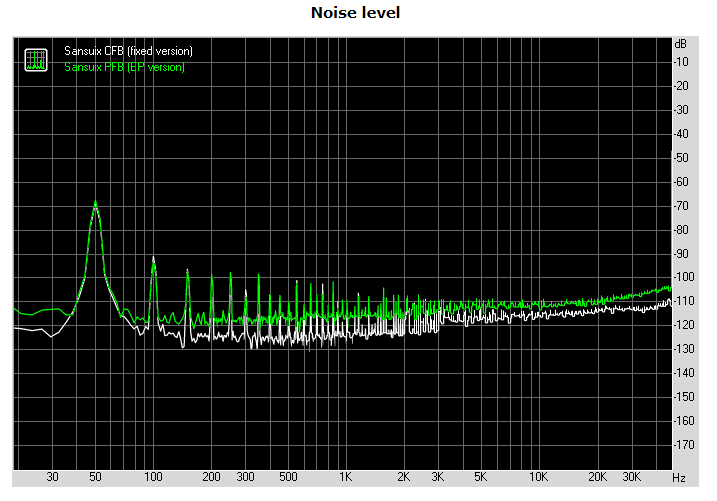
Task: Click the spectrum graph icon in legend
Action: pyautogui.click(x=36, y=60)
